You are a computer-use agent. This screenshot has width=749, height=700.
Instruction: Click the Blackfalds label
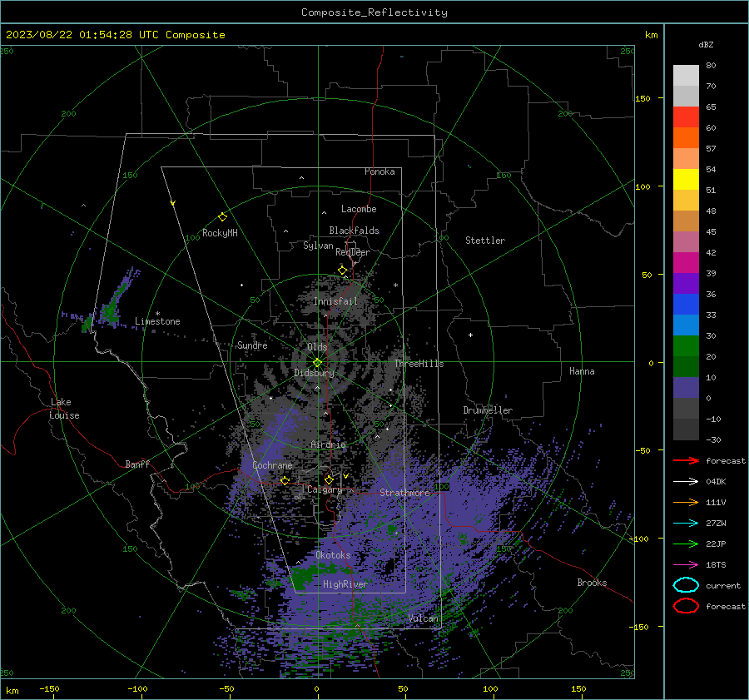click(x=354, y=231)
